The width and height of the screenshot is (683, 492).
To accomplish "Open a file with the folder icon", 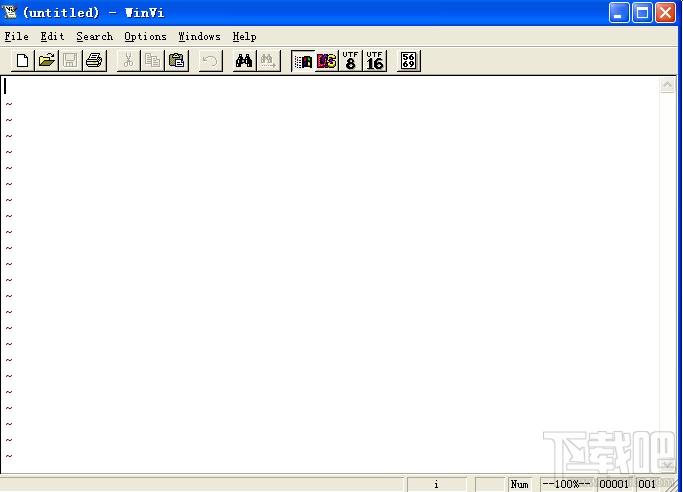I will coord(46,61).
